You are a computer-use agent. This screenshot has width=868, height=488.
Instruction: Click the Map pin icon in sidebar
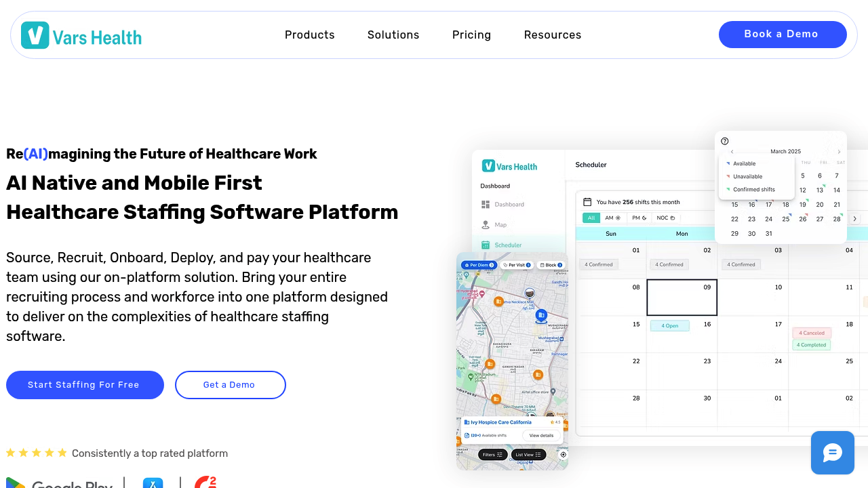[x=486, y=224]
